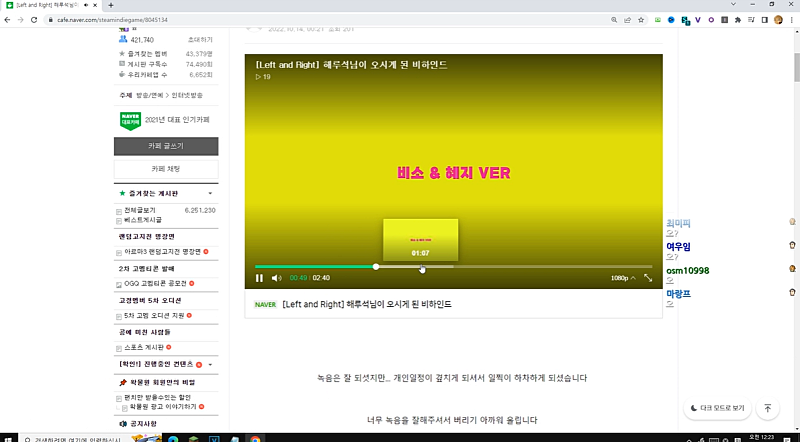
Task: Expand the 진행중인 컨텐츠 section arrow
Action: pyautogui.click(x=210, y=365)
